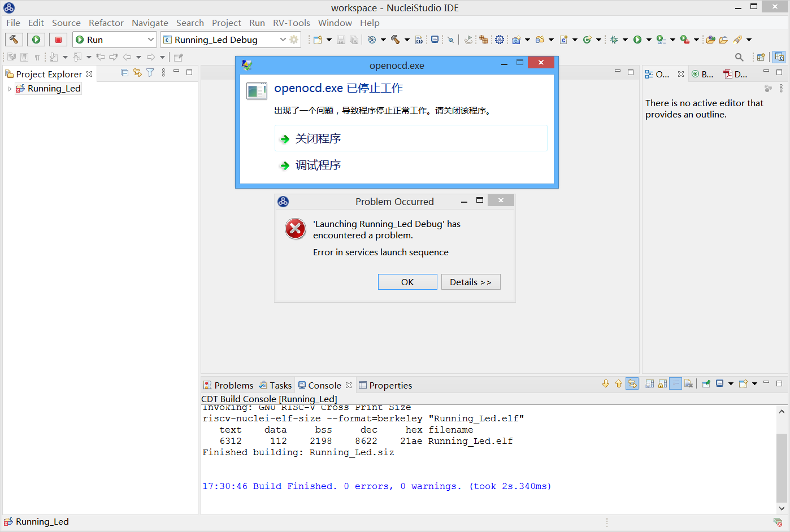Click the terminal monitor icon in main toolbar
The width and height of the screenshot is (790, 532).
pos(435,40)
